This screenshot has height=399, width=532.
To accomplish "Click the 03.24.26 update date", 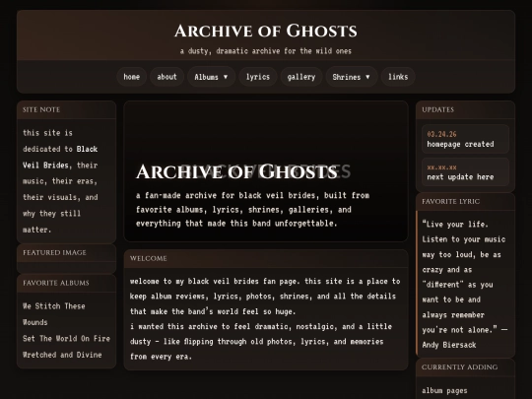I will point(441,134).
